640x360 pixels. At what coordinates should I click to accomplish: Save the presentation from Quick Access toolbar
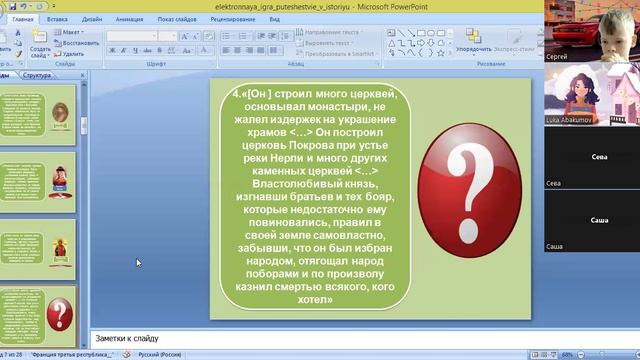click(x=13, y=7)
